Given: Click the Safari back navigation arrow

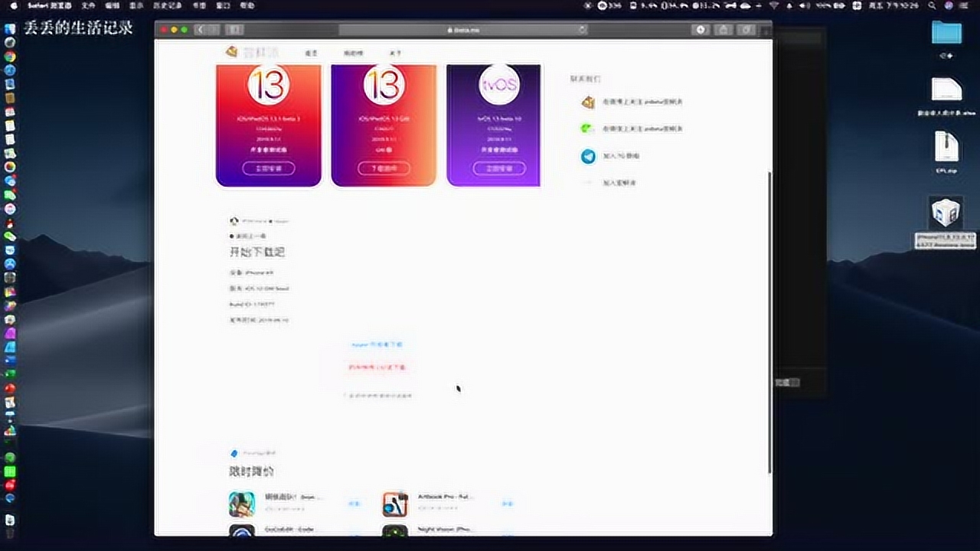Looking at the screenshot, I should [201, 30].
